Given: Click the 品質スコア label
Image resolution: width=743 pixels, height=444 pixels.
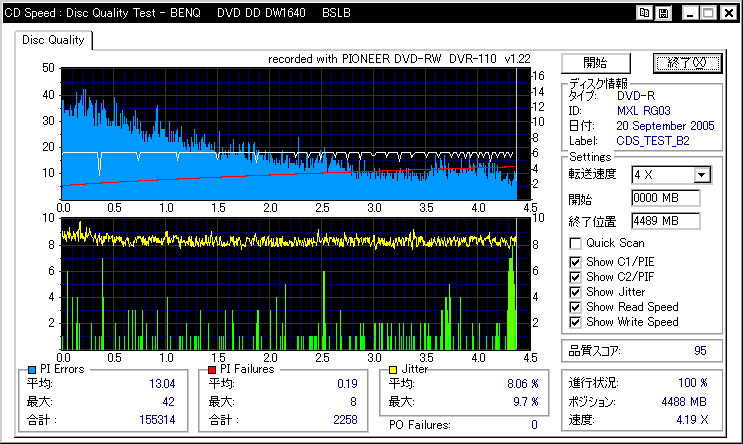Looking at the screenshot, I should [595, 351].
